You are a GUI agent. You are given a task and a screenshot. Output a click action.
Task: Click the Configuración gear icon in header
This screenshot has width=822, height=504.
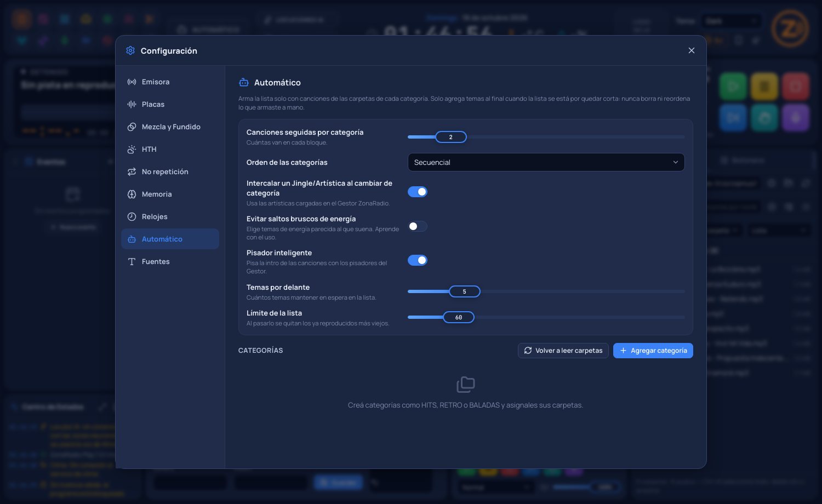pyautogui.click(x=130, y=50)
